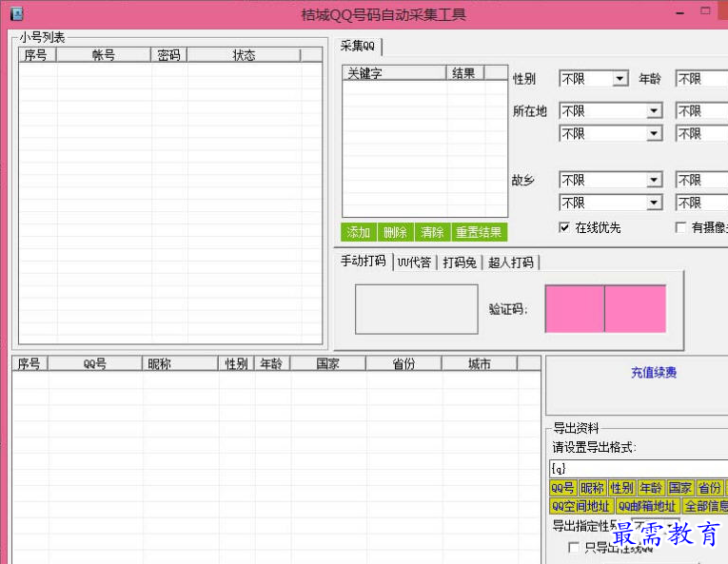Click the green 删除 button

point(396,232)
